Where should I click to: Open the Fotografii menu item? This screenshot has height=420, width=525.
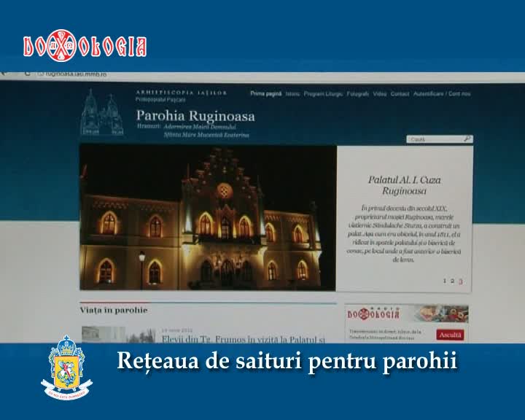tap(357, 94)
